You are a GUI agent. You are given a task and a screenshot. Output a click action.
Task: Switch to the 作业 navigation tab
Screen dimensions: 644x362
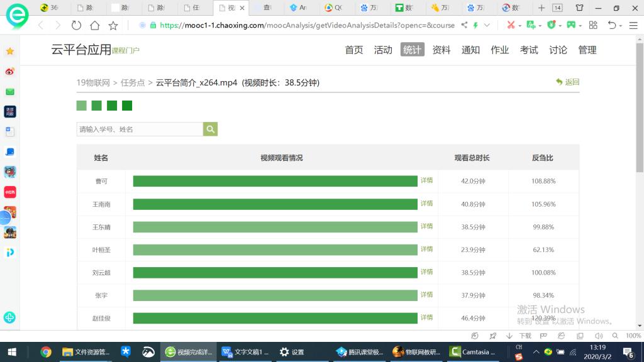coord(499,50)
